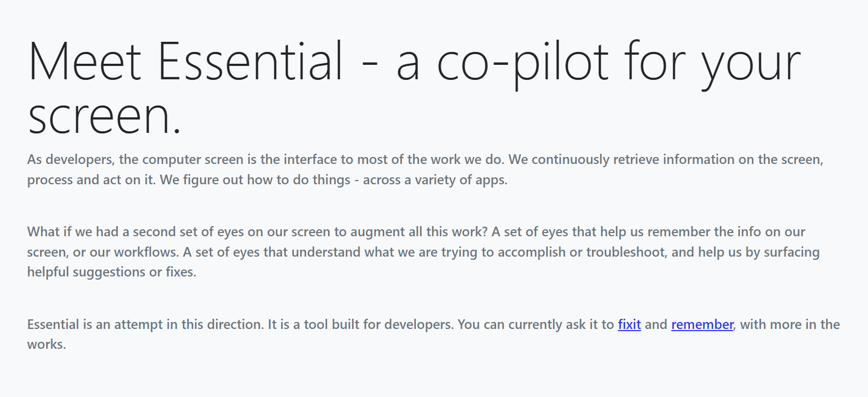Click the phrase "screen, or our workflows."

[103, 252]
